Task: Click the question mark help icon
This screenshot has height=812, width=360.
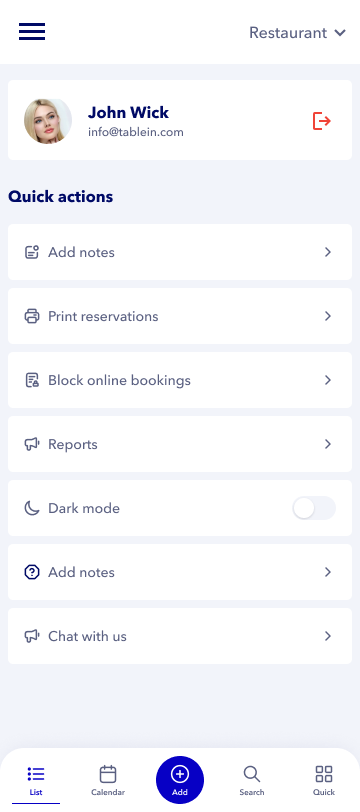Action: pos(32,572)
